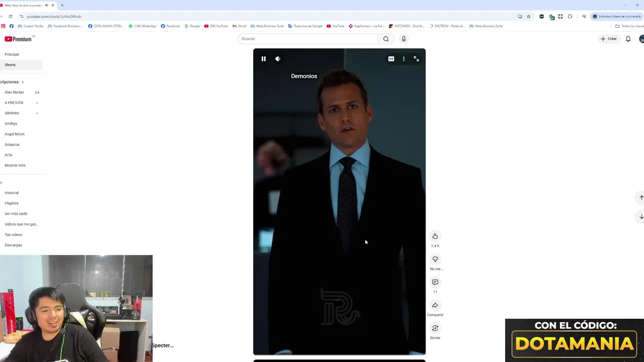Open Principal in the sidebar
Image resolution: width=644 pixels, height=362 pixels.
coord(12,54)
